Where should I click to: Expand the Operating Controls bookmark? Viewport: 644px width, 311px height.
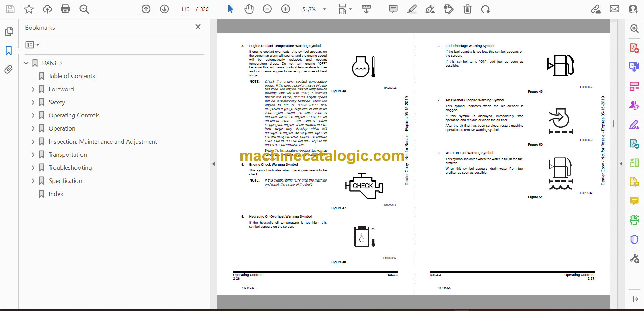pos(33,115)
